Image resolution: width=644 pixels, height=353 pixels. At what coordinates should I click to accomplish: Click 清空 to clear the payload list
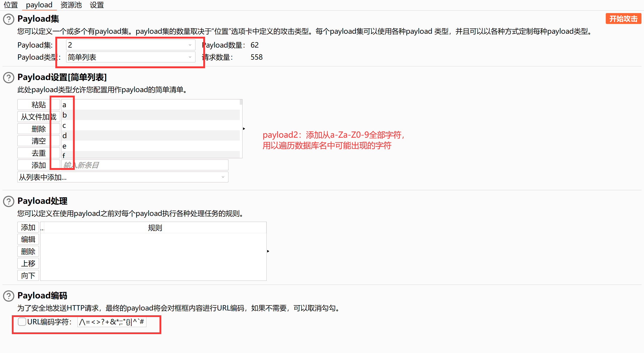click(38, 141)
